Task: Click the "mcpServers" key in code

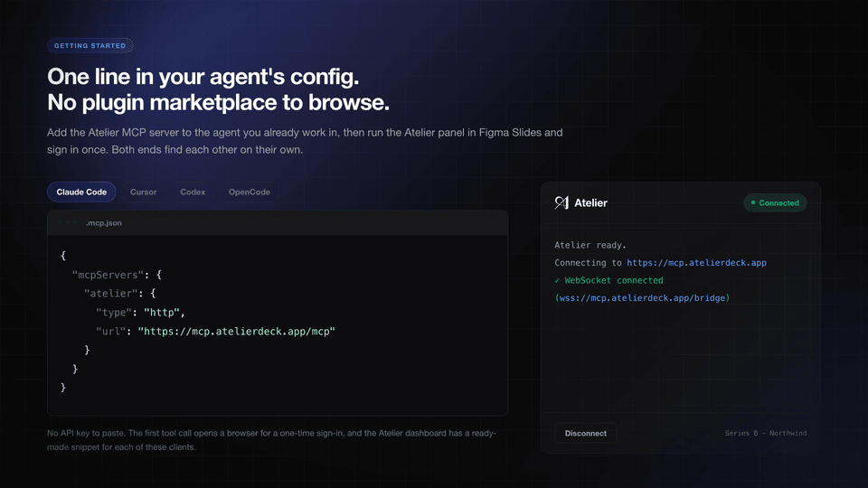Action: tap(108, 275)
